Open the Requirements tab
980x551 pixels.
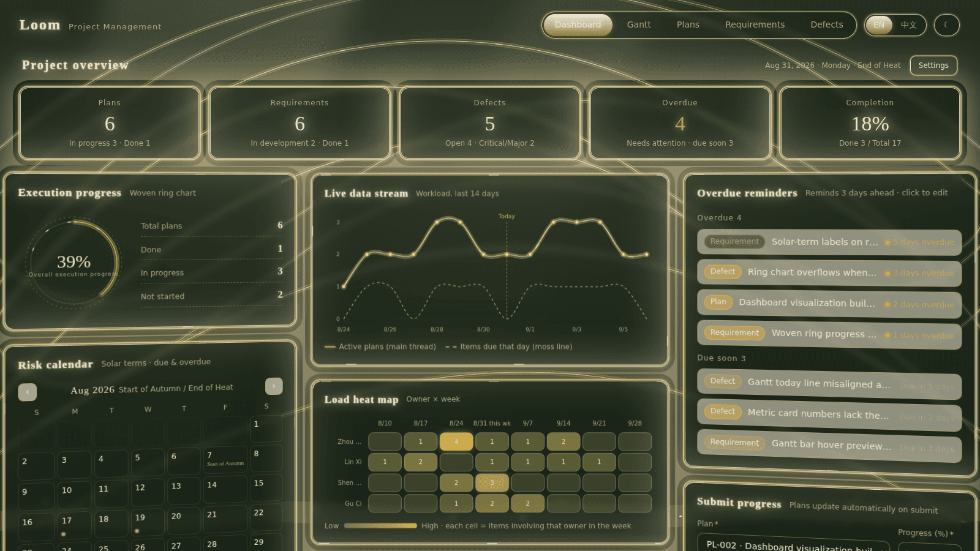click(755, 25)
